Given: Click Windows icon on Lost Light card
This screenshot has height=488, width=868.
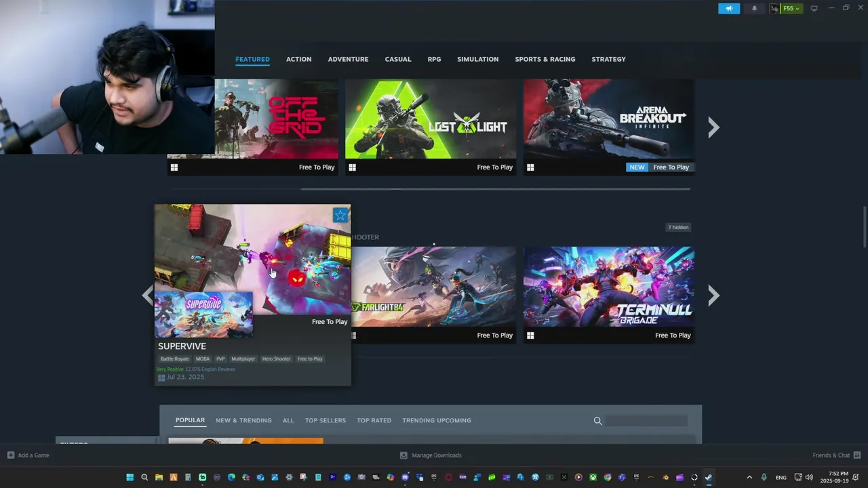Looking at the screenshot, I should [x=352, y=167].
